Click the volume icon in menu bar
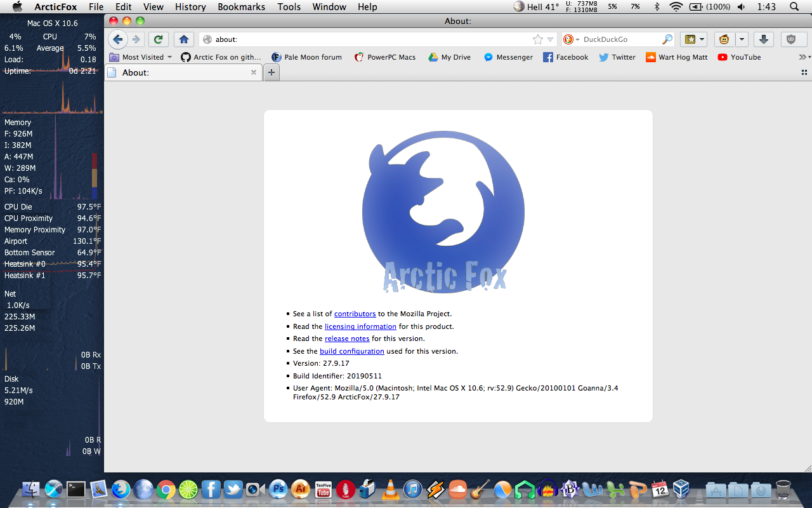 (x=742, y=7)
